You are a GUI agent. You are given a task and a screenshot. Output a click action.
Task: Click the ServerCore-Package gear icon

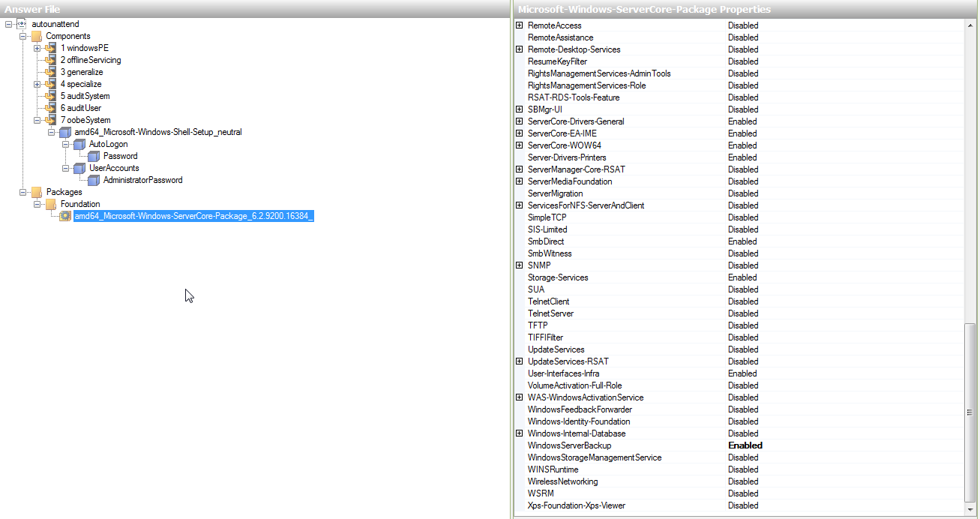tap(65, 216)
